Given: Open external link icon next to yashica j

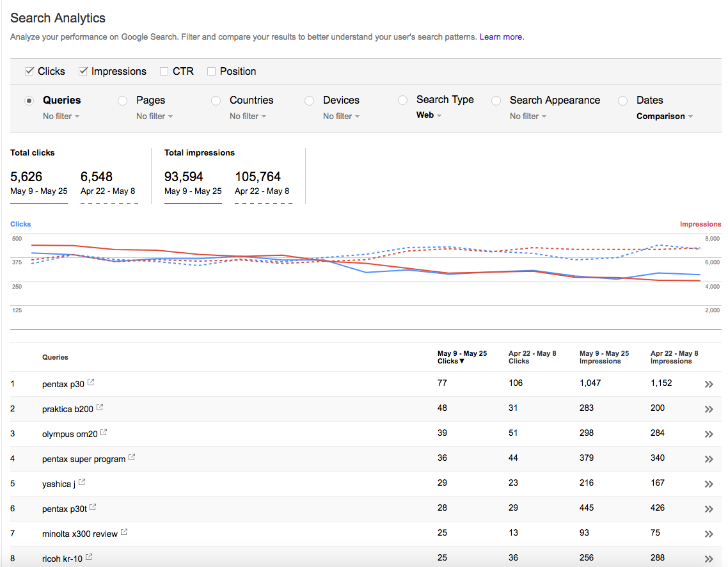Looking at the screenshot, I should (82, 483).
